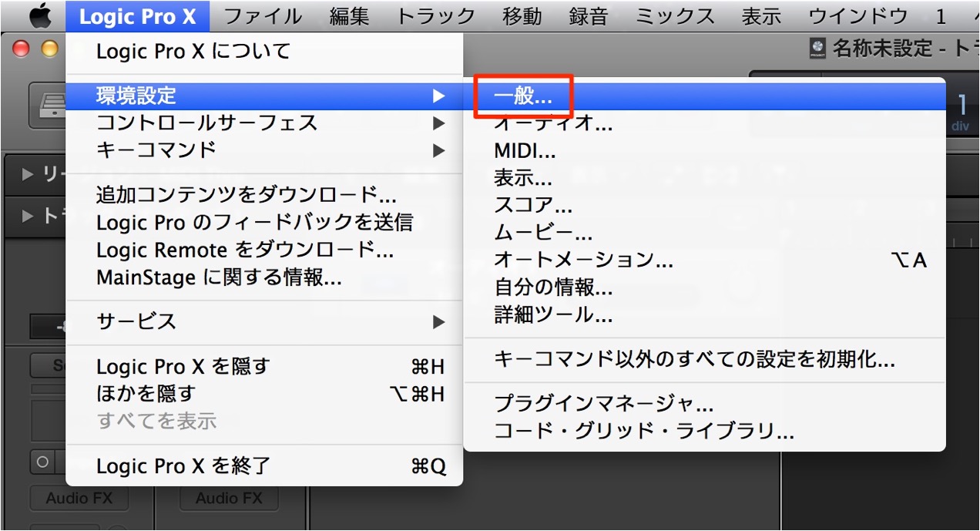Expand the サービス submenu

click(x=264, y=321)
